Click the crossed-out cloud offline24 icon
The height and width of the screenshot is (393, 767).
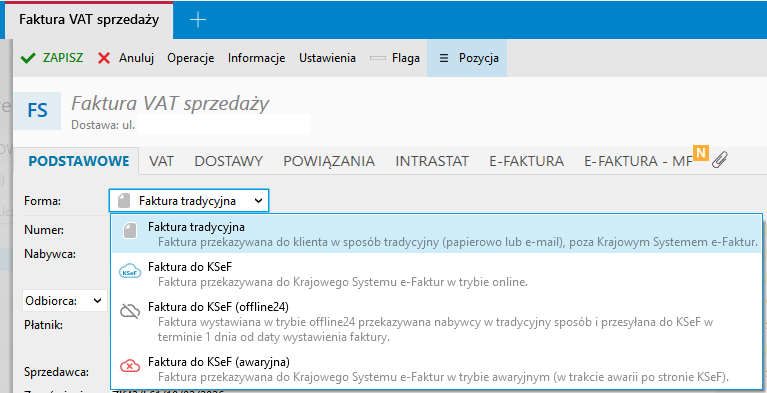(x=130, y=310)
